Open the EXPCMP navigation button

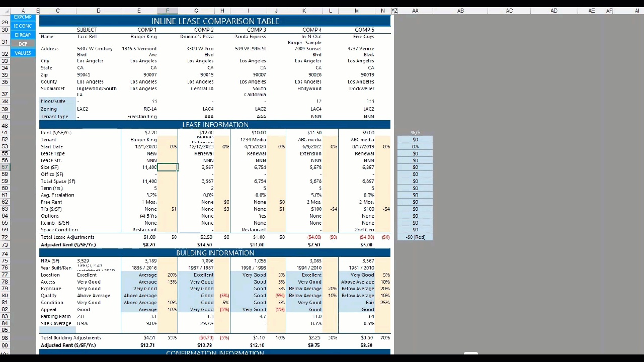coord(23,17)
